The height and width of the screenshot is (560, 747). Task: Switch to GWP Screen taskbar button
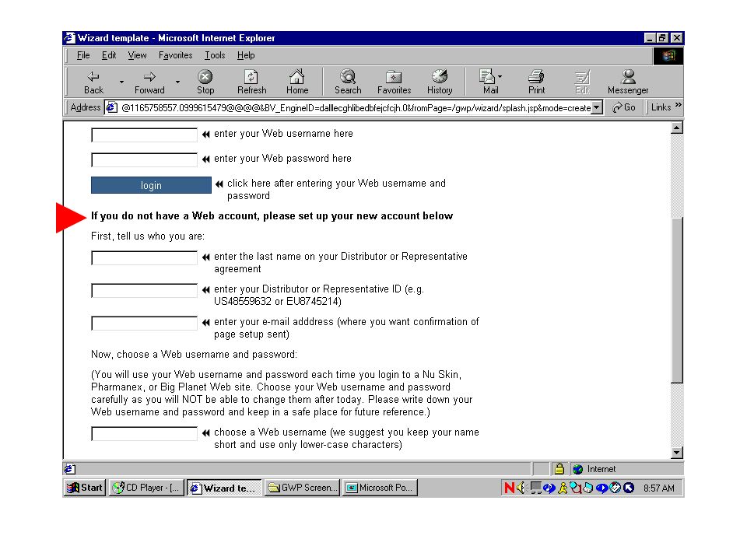pos(302,488)
